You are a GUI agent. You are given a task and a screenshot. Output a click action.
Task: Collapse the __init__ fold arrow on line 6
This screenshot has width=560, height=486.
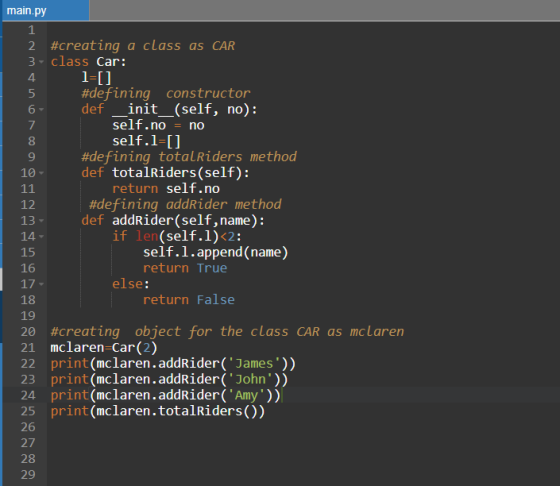click(41, 109)
